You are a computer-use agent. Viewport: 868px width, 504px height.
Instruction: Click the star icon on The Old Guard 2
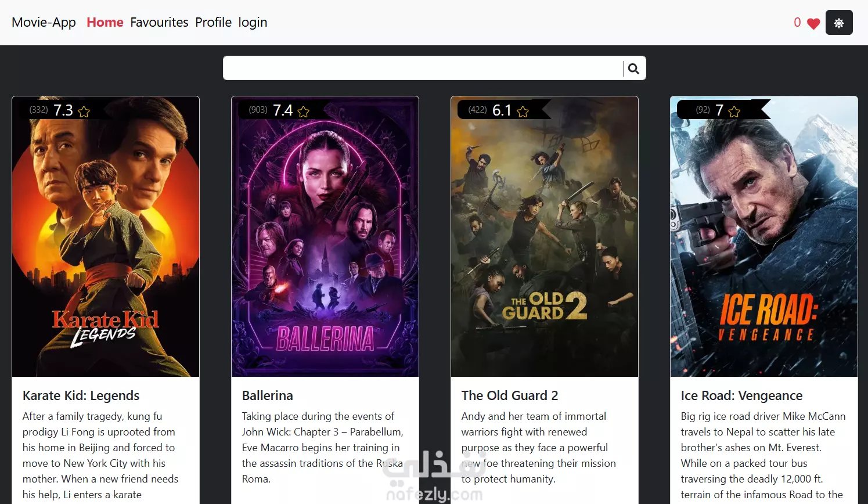pyautogui.click(x=523, y=111)
